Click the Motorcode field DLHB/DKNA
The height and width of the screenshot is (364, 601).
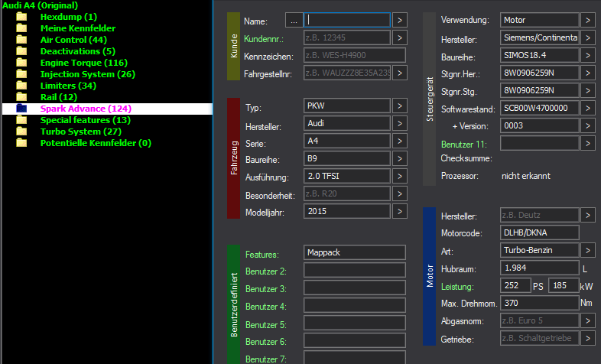coord(540,233)
